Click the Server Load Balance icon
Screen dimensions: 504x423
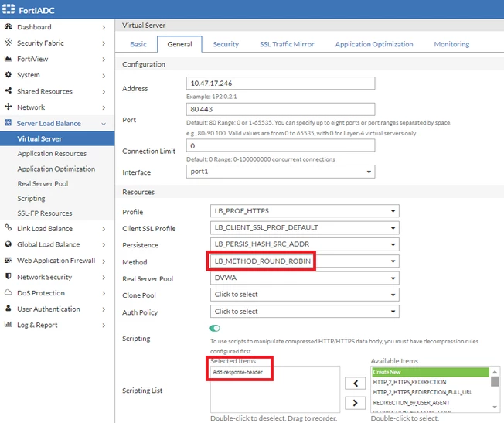point(9,122)
